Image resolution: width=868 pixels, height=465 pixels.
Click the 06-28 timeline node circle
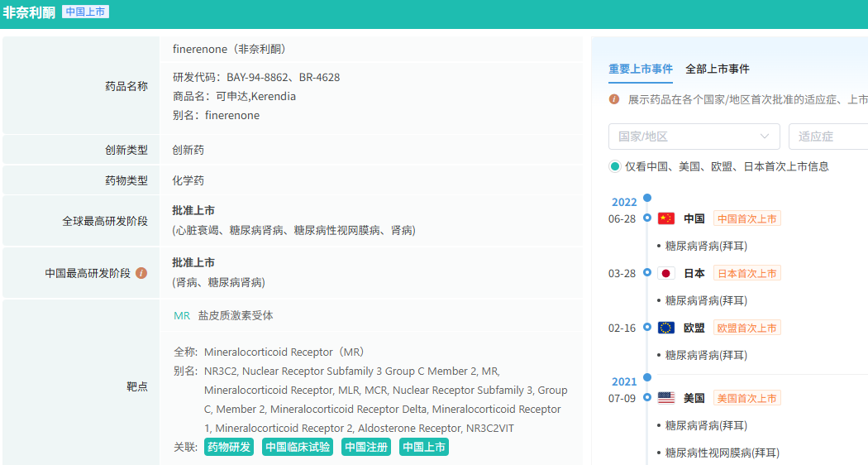tap(647, 219)
